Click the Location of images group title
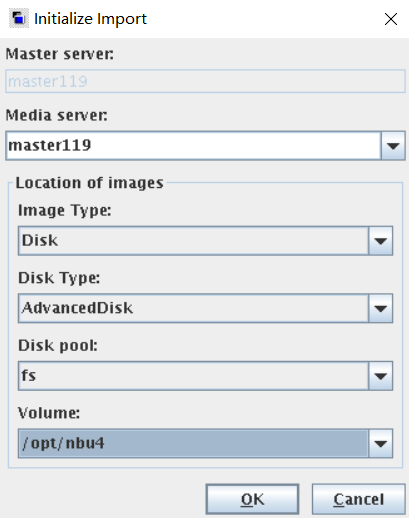The image size is (409, 518). click(89, 183)
